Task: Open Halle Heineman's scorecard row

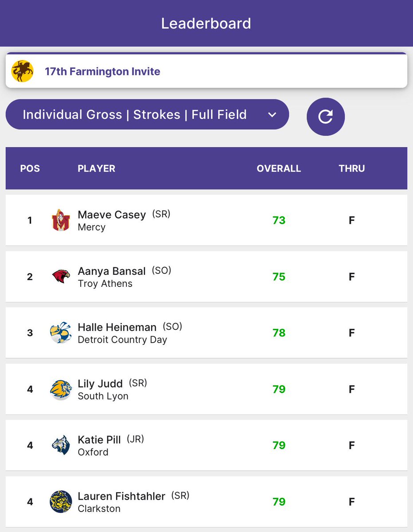Action: [206, 333]
